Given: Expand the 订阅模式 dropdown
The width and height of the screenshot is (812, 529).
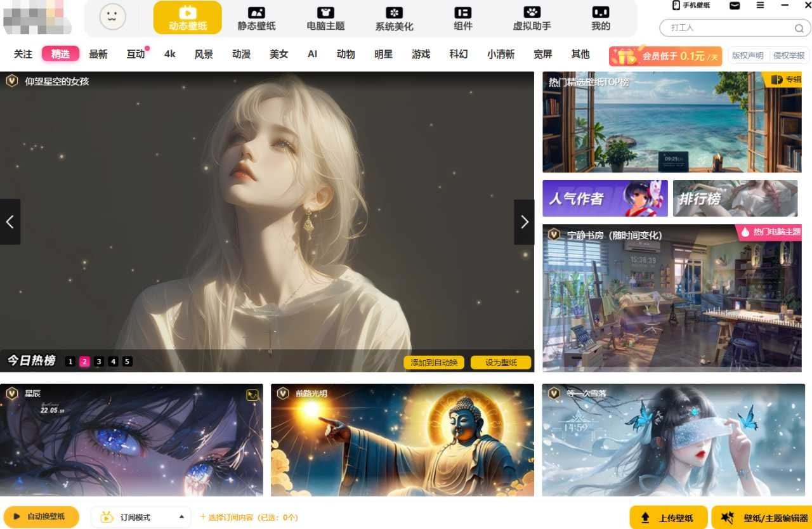Looking at the screenshot, I should [141, 516].
